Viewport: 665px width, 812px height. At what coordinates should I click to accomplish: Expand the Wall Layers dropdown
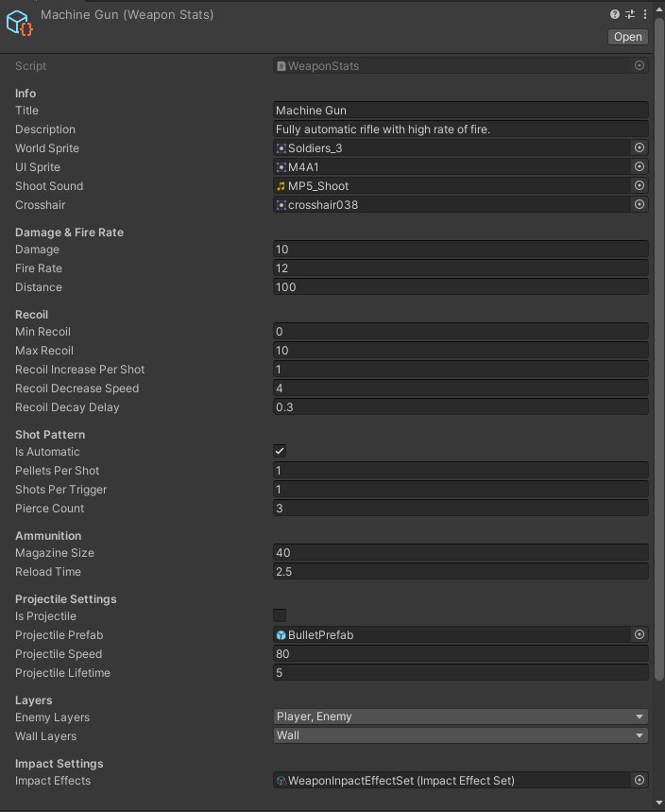tap(461, 736)
